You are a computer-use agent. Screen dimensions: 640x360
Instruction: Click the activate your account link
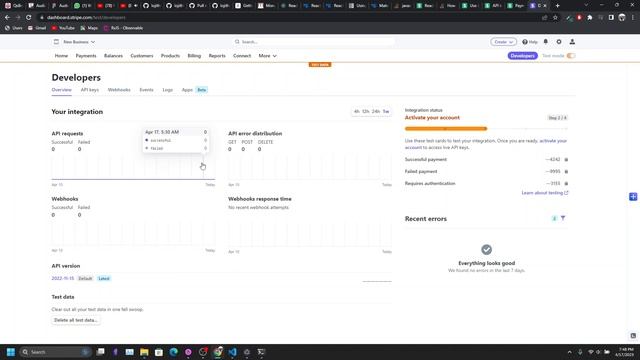pos(553,141)
